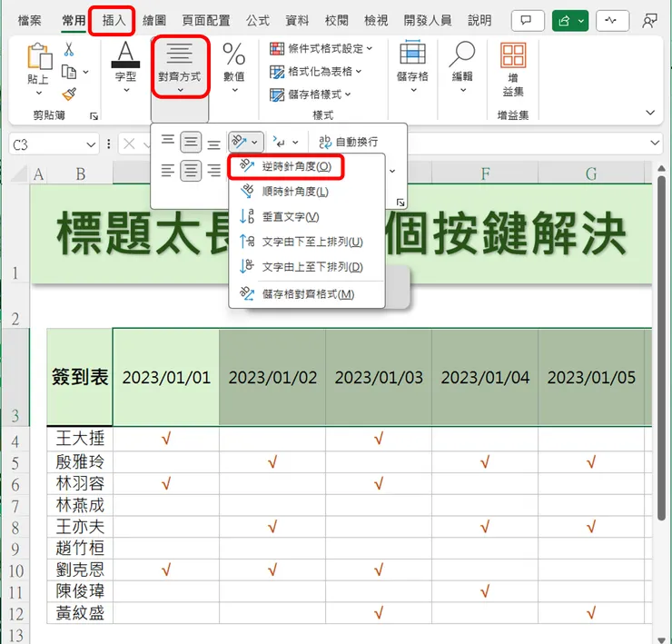Click the indent arrow icon in alignment panel
This screenshot has width=672, height=644.
(279, 142)
